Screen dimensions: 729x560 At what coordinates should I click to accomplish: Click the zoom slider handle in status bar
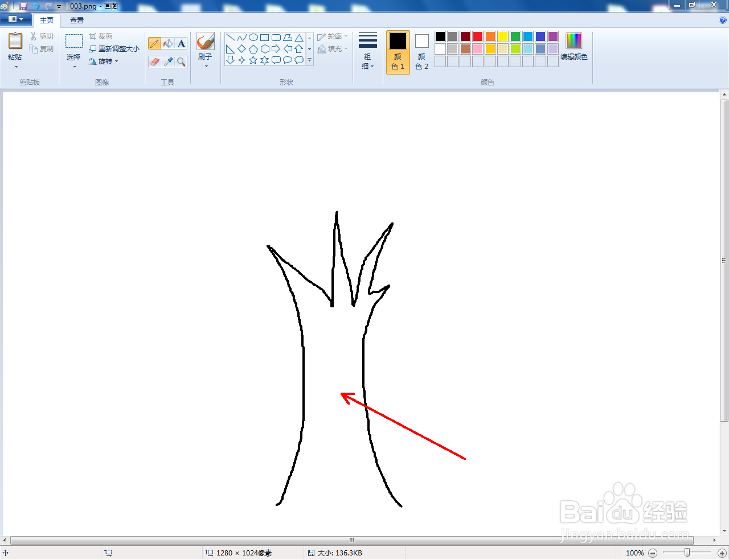687,553
